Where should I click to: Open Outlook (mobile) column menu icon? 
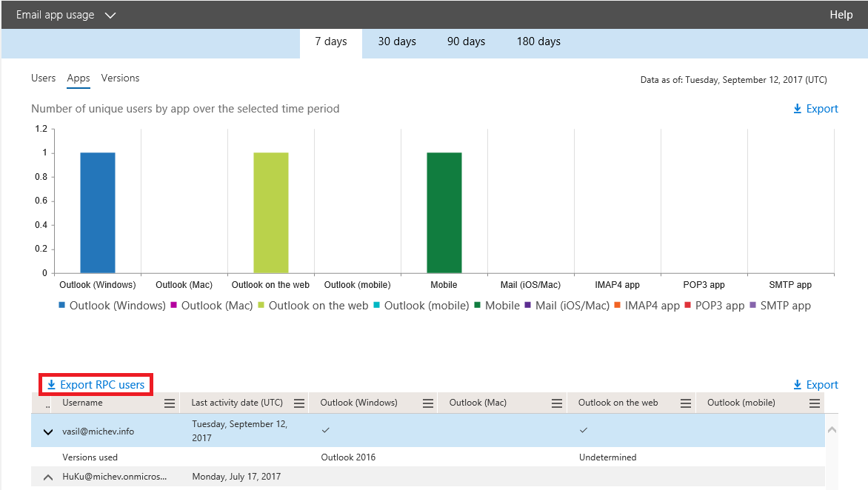pyautogui.click(x=815, y=403)
